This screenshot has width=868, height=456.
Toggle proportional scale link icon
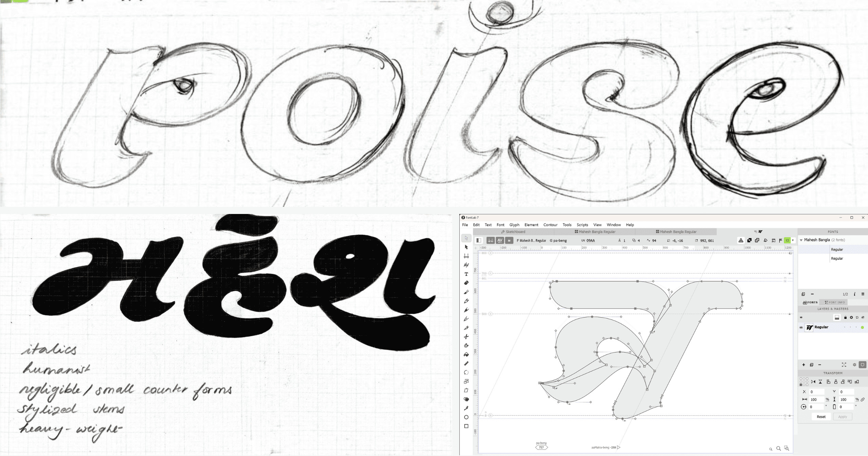(863, 399)
